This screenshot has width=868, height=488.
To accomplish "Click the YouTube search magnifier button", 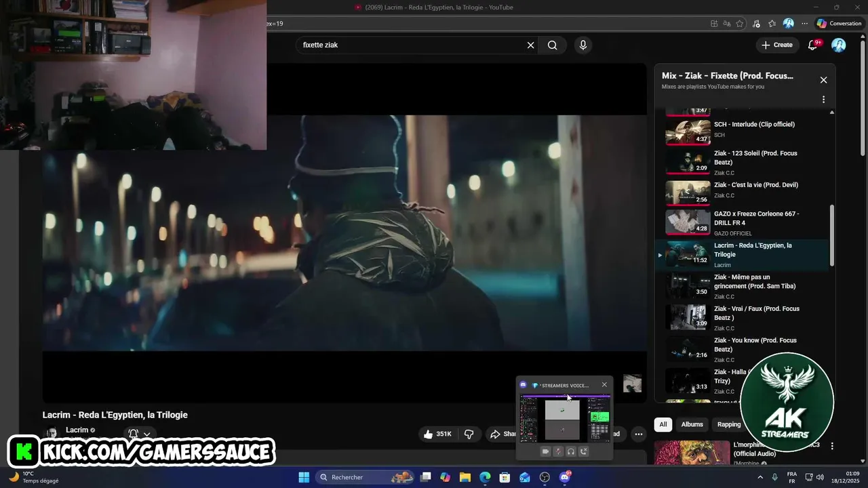I will pos(552,45).
